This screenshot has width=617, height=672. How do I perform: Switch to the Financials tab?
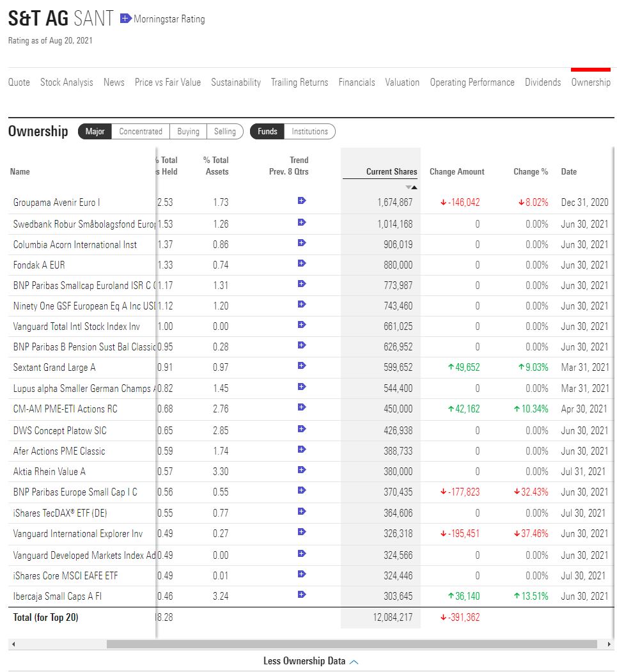click(x=357, y=82)
